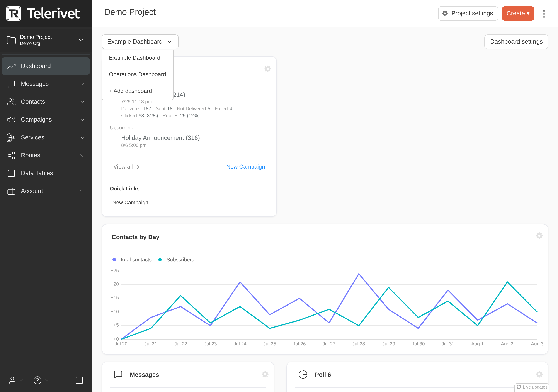This screenshot has width=558, height=392.
Task: Click View all campaigns
Action: (126, 167)
